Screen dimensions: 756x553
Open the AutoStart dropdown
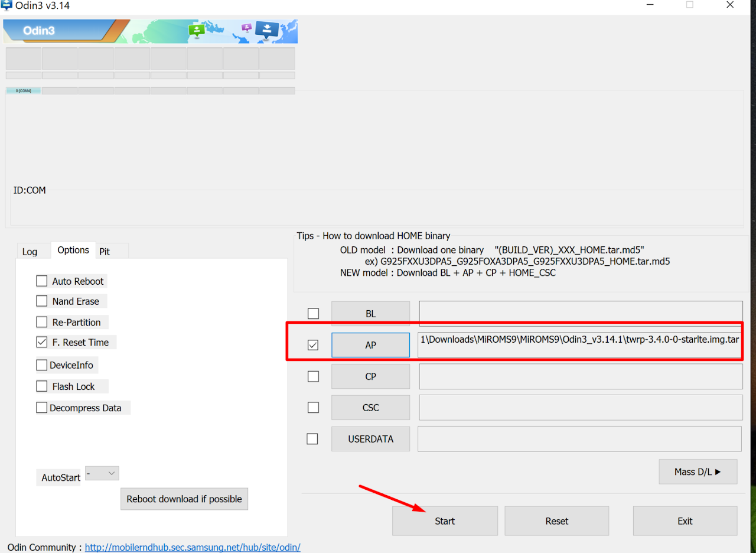click(x=102, y=473)
